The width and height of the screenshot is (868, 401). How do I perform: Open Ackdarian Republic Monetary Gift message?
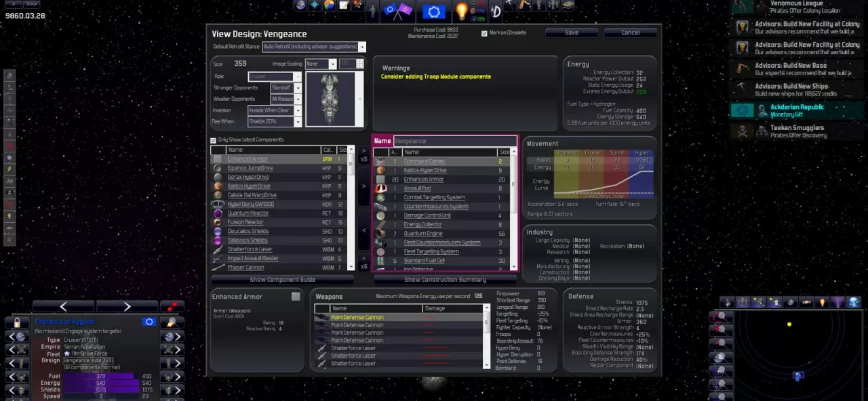point(797,110)
